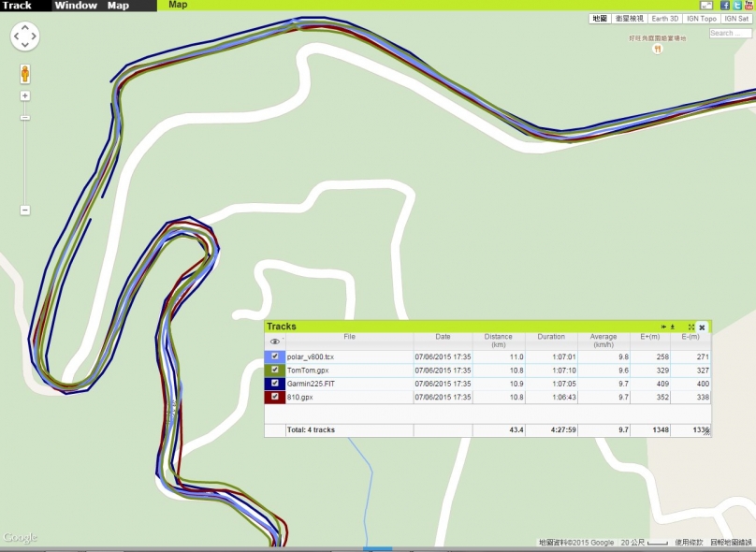Select the 810.gpx file name
This screenshot has height=552, width=756.
coord(300,398)
